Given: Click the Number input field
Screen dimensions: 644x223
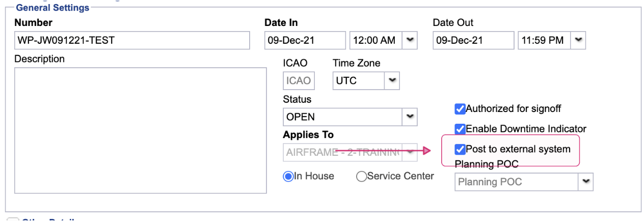Looking at the screenshot, I should [132, 40].
